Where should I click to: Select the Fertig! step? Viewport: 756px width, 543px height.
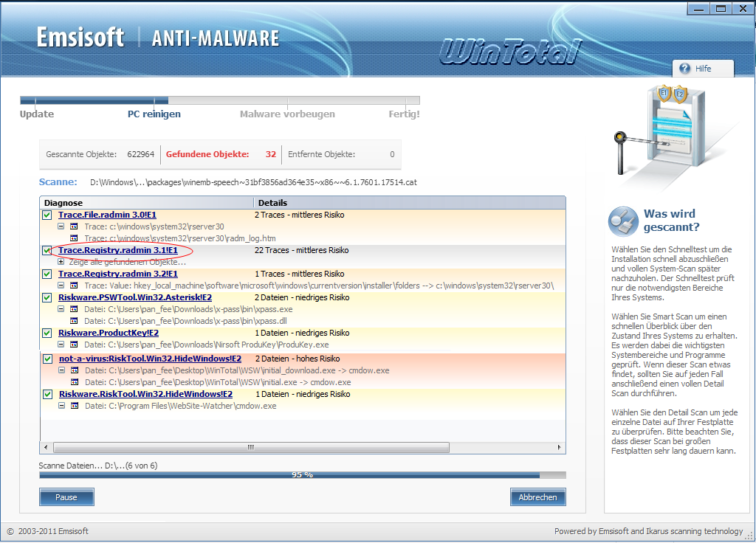point(404,114)
